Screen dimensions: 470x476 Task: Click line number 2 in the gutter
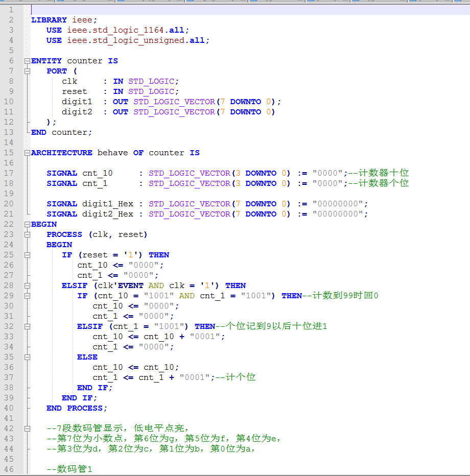11,20
